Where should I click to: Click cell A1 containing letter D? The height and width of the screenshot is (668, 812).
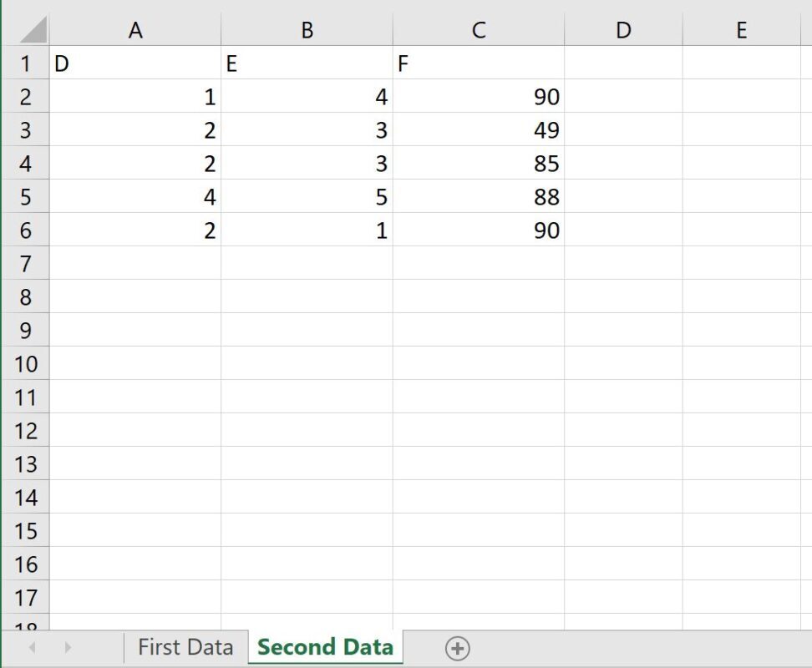tap(135, 63)
